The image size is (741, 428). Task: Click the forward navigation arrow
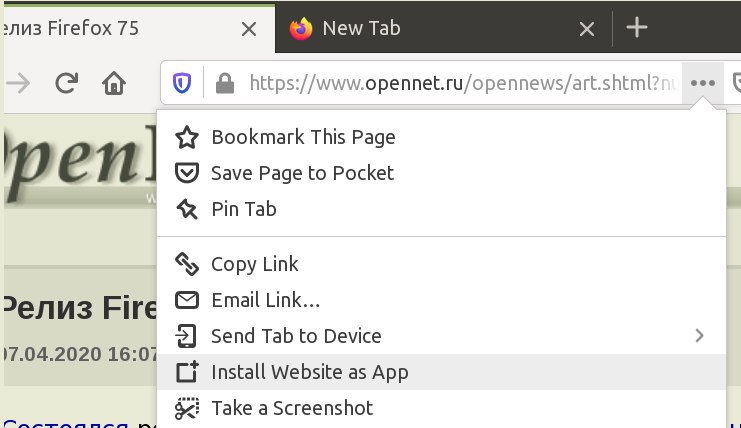[18, 84]
